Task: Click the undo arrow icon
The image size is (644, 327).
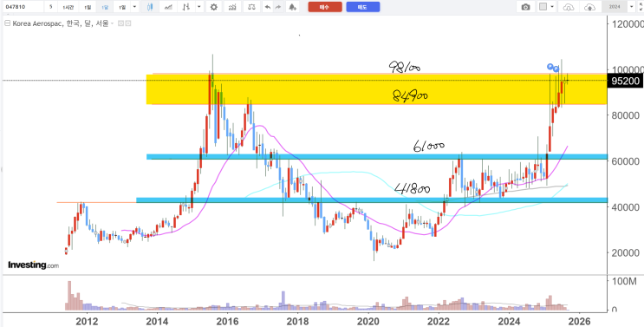Action: coord(268,7)
